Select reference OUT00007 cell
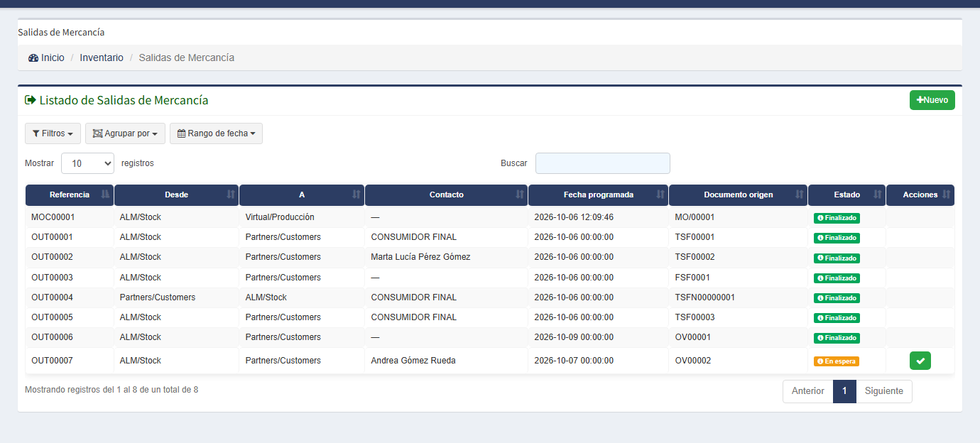This screenshot has height=443, width=980. pyautogui.click(x=70, y=361)
